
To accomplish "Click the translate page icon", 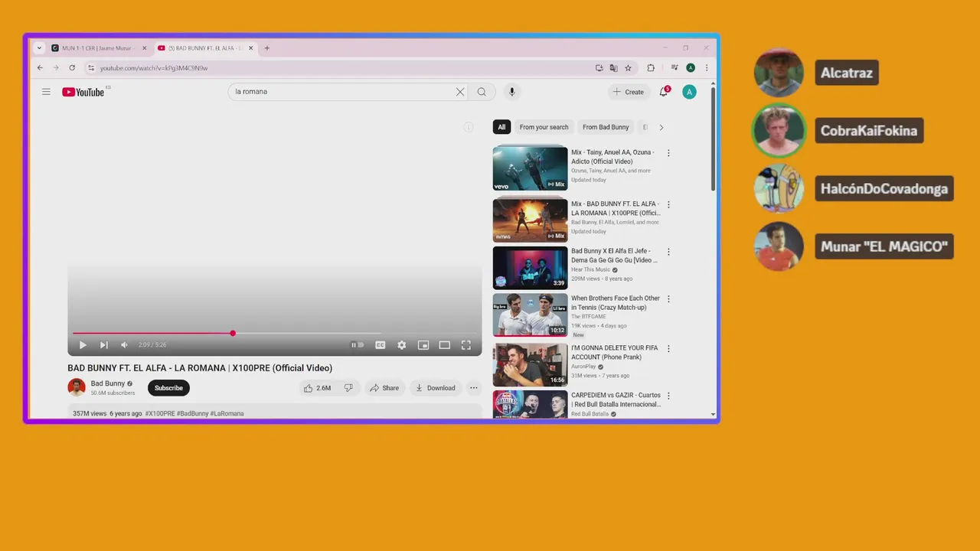I will [613, 68].
